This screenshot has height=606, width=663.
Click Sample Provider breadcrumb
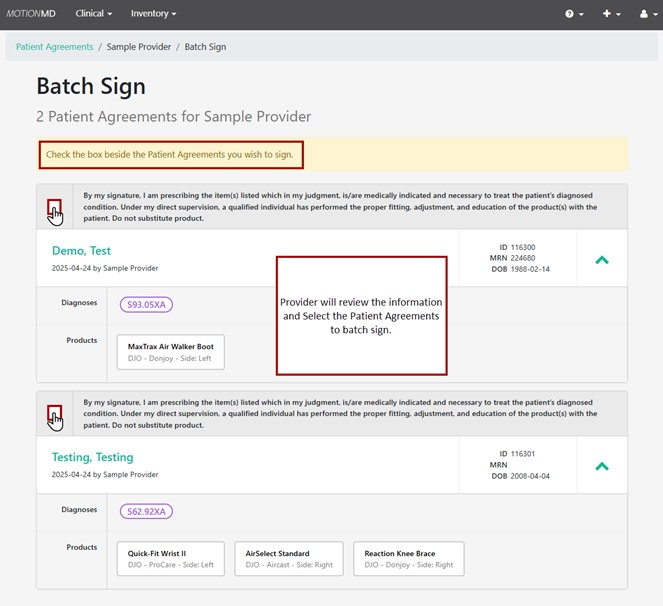139,47
